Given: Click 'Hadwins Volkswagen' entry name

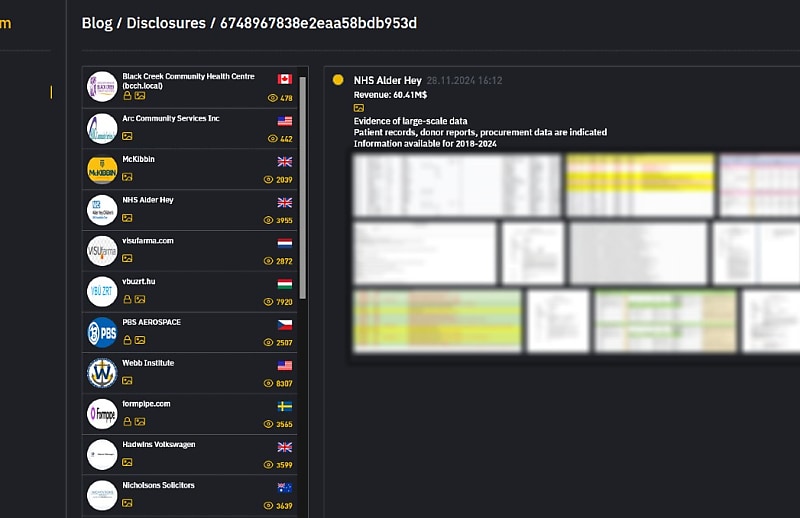Looking at the screenshot, I should coord(159,445).
